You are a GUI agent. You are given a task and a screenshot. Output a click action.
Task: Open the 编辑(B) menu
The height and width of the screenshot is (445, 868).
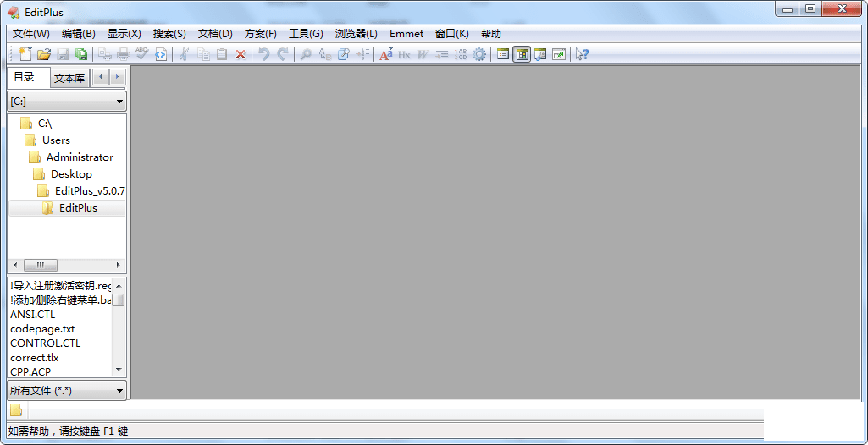79,34
